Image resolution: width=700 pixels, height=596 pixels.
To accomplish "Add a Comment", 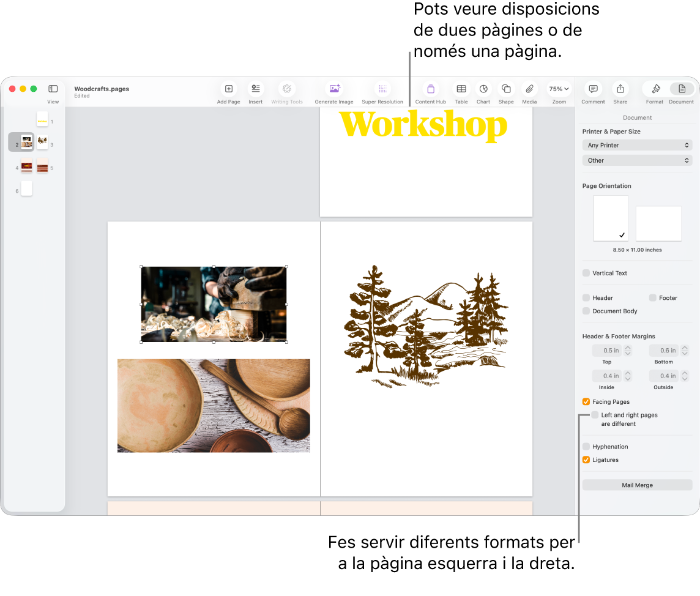I will (x=592, y=89).
